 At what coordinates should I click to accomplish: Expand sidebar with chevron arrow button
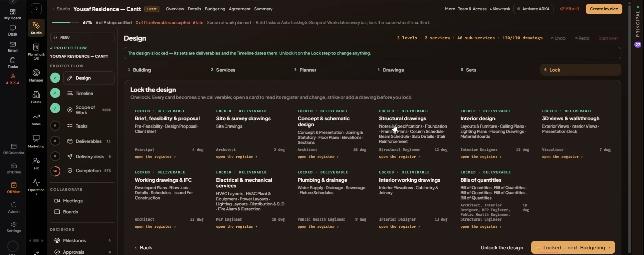pos(36,9)
